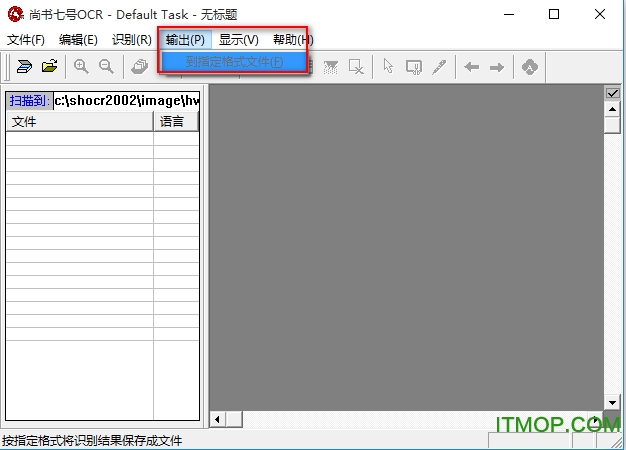The width and height of the screenshot is (626, 450).
Task: Go to next page with right arrow
Action: (x=496, y=67)
